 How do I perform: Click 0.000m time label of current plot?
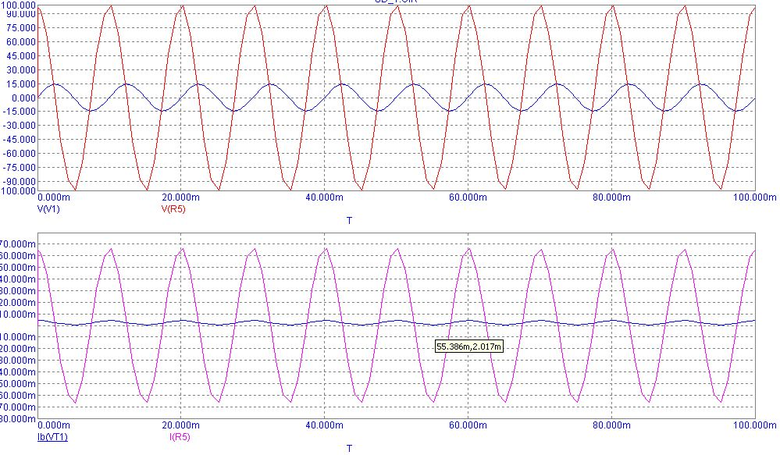(x=54, y=425)
